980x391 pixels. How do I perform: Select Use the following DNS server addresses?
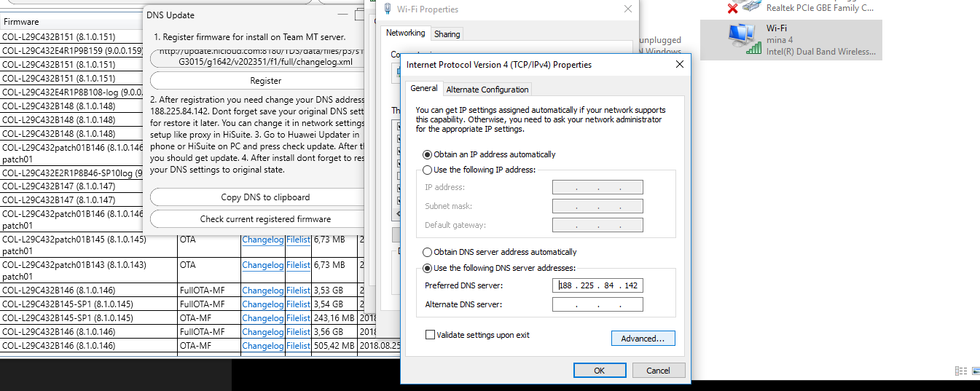[x=427, y=268]
